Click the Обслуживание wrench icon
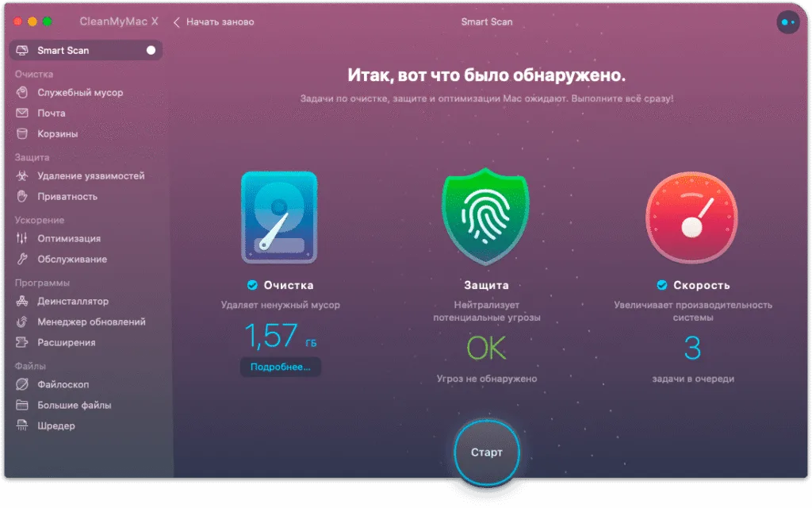Screen dimensions: 812x508 pos(21,260)
